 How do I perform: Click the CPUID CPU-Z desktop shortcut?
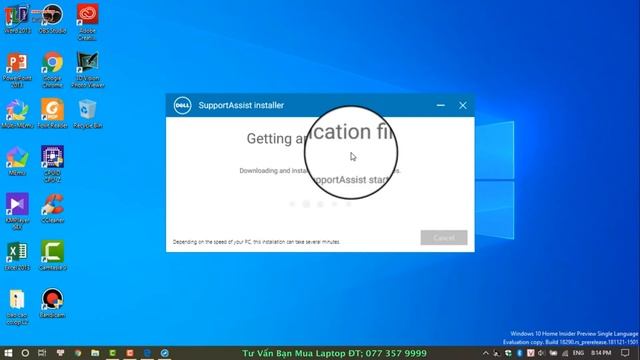tap(52, 164)
